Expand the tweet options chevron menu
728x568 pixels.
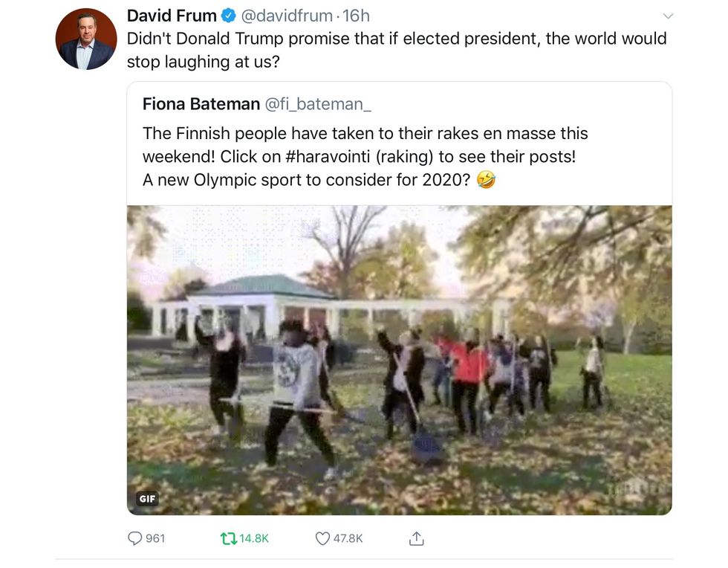click(667, 16)
